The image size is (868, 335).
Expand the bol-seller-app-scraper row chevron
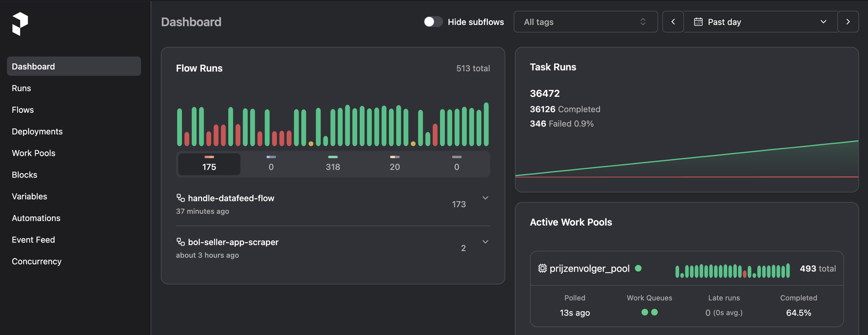point(485,242)
